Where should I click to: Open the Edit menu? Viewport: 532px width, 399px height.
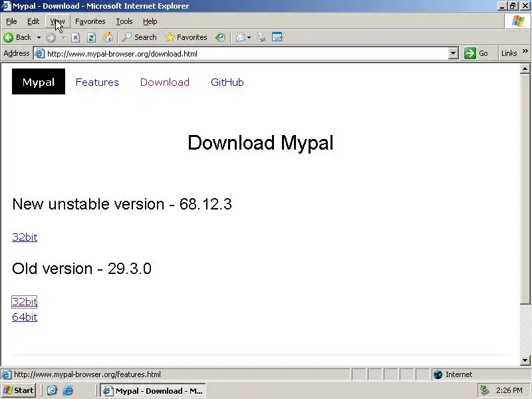[33, 21]
